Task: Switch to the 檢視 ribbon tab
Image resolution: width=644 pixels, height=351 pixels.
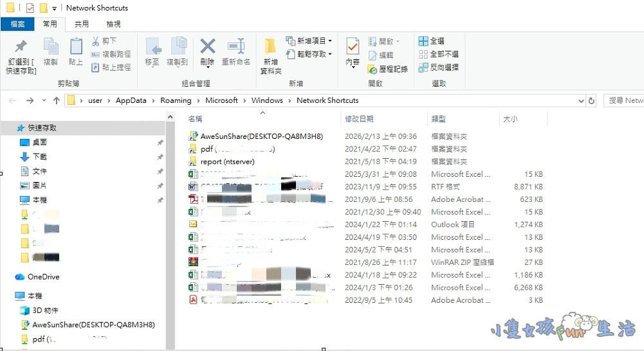Action: pos(113,24)
